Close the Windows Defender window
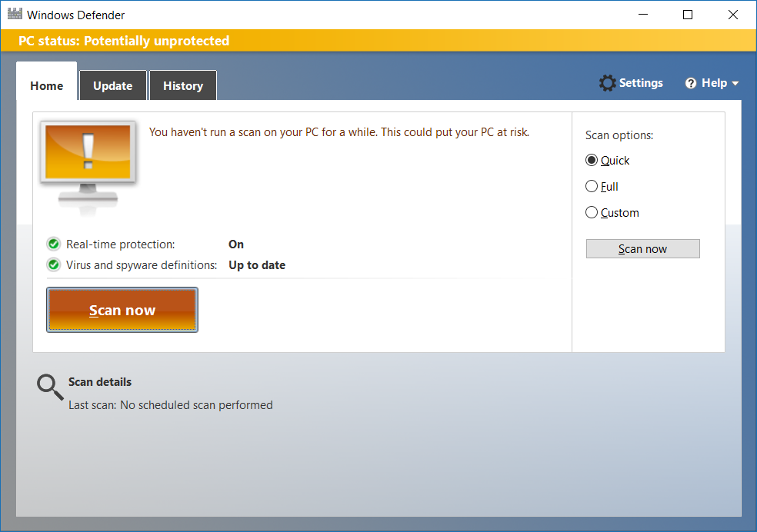This screenshot has height=532, width=757. [733, 15]
